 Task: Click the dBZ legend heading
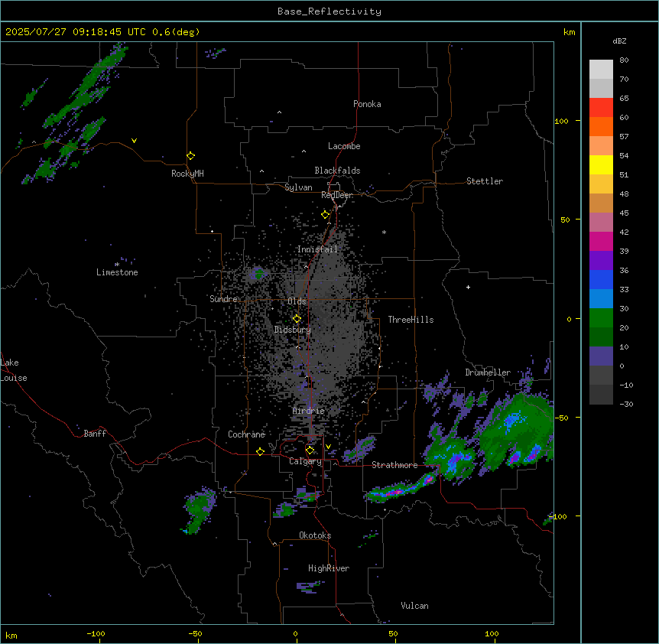coord(619,41)
